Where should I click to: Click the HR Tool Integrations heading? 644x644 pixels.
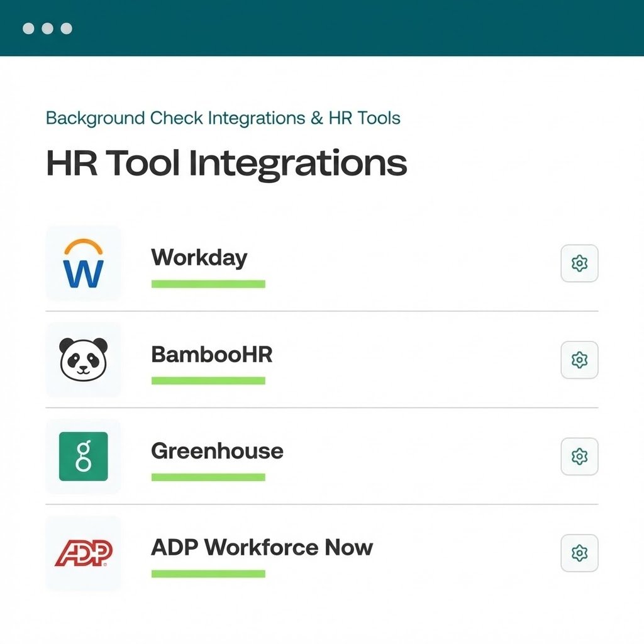tap(226, 163)
